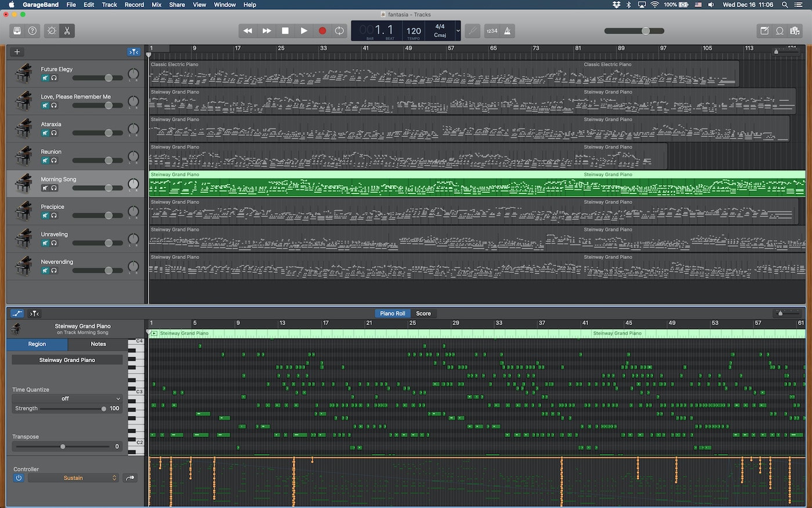Mute the Future Elegy track
Viewport: 812px width, 508px height.
45,78
